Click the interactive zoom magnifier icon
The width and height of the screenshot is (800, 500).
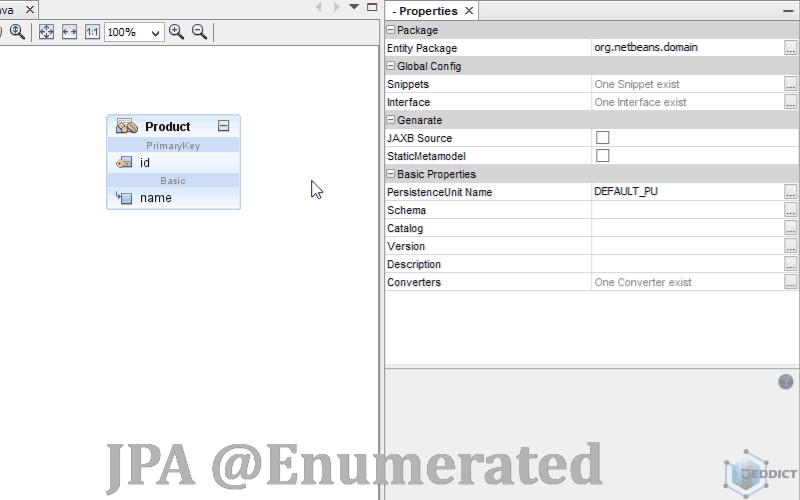click(17, 32)
